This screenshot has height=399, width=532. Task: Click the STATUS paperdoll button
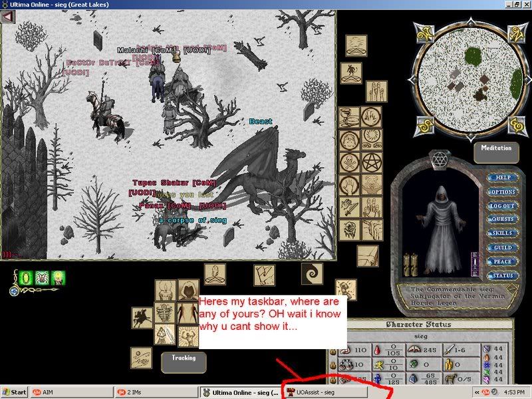[503, 275]
